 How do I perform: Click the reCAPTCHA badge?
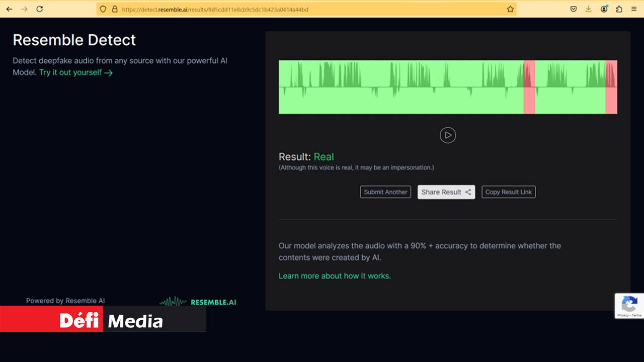coord(629,306)
